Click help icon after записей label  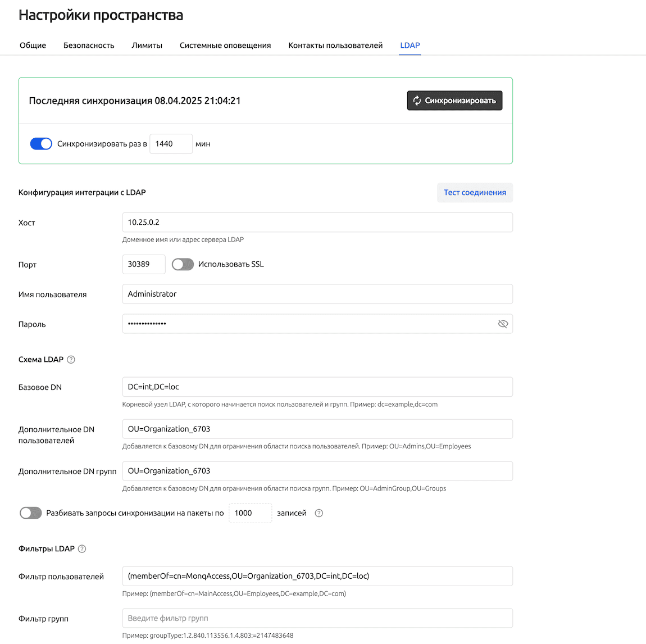click(x=319, y=513)
